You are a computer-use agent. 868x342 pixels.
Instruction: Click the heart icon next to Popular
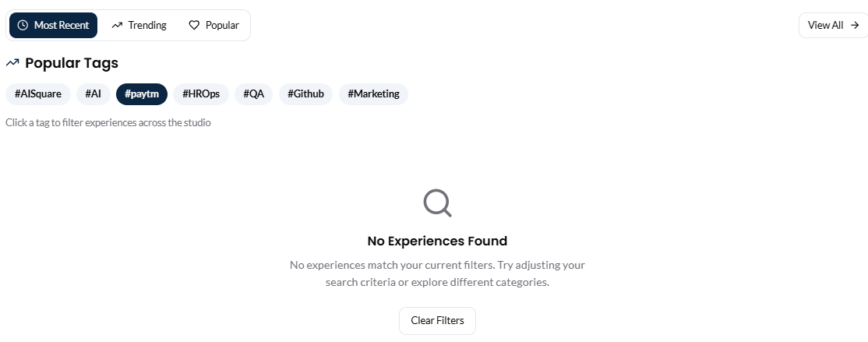tap(194, 26)
